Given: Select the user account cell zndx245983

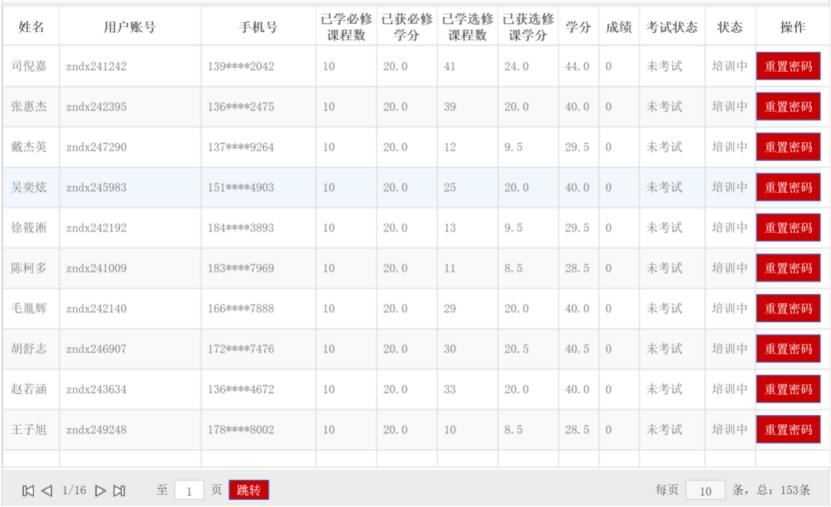Looking at the screenshot, I should [96, 187].
